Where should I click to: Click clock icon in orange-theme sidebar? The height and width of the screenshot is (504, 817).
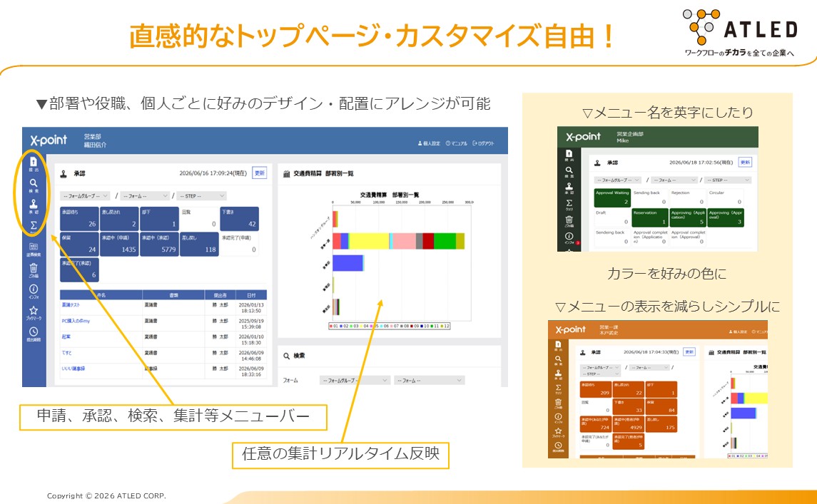[558, 447]
